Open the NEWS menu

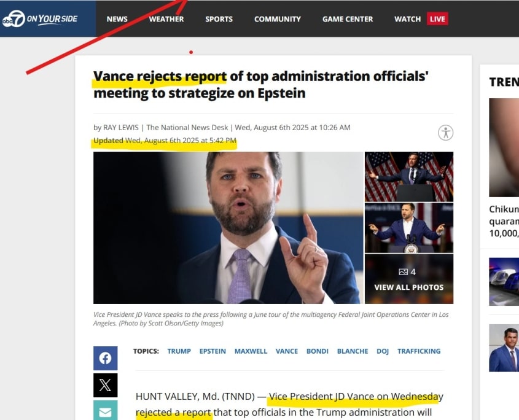point(117,19)
